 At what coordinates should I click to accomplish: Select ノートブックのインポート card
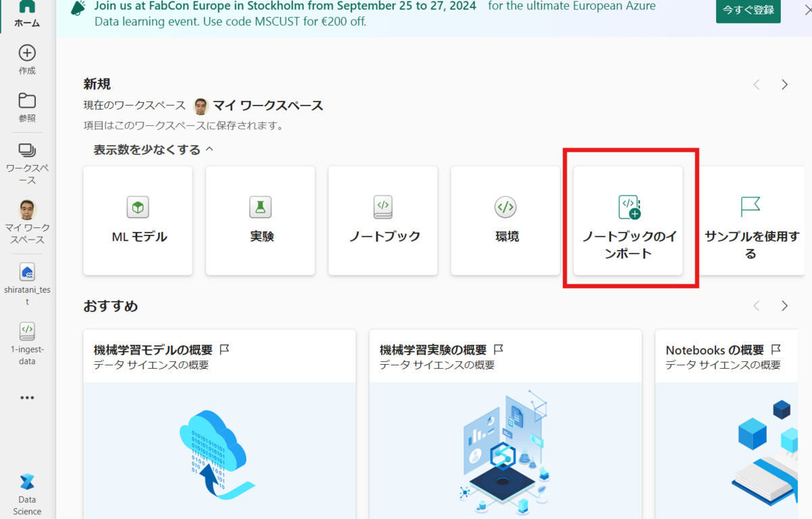(628, 221)
